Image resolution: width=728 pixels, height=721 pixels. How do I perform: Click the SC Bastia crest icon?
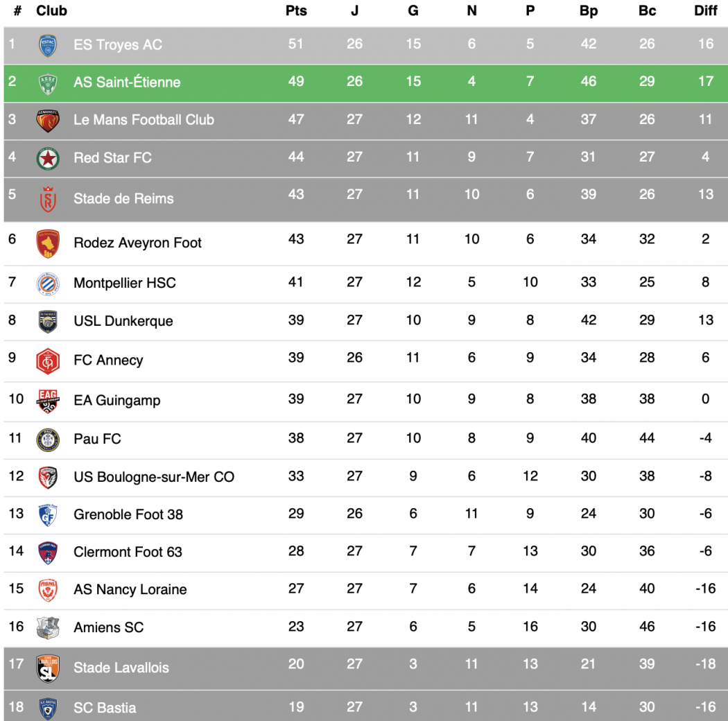pyautogui.click(x=48, y=708)
